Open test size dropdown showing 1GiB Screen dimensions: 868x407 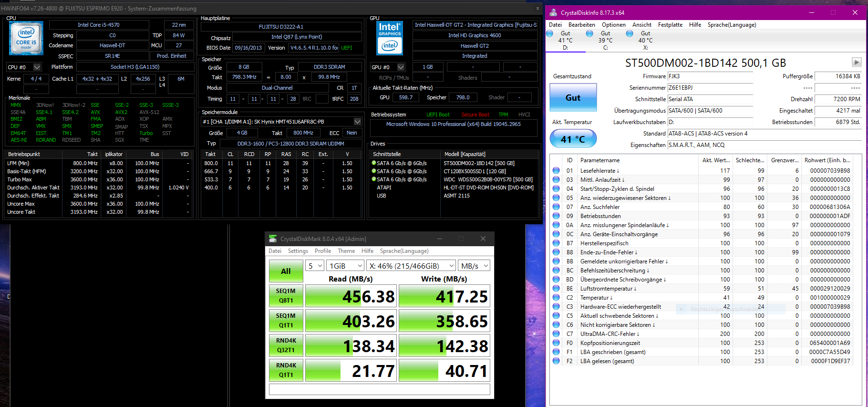pos(346,266)
